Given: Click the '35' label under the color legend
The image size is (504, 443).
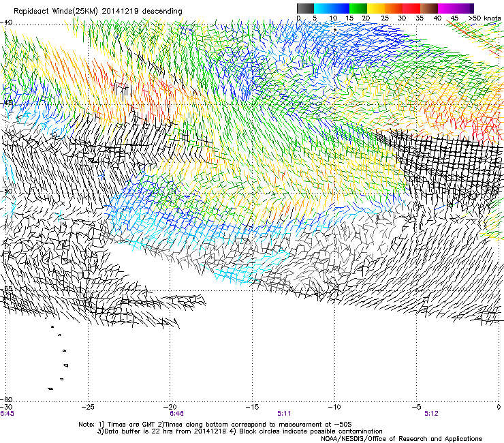Looking at the screenshot, I should (420, 18).
